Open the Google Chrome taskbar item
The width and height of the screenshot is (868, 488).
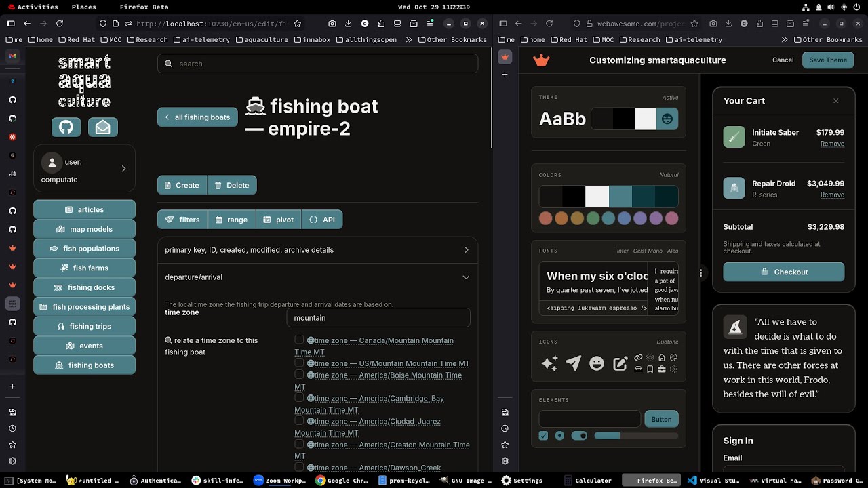tap(340, 481)
